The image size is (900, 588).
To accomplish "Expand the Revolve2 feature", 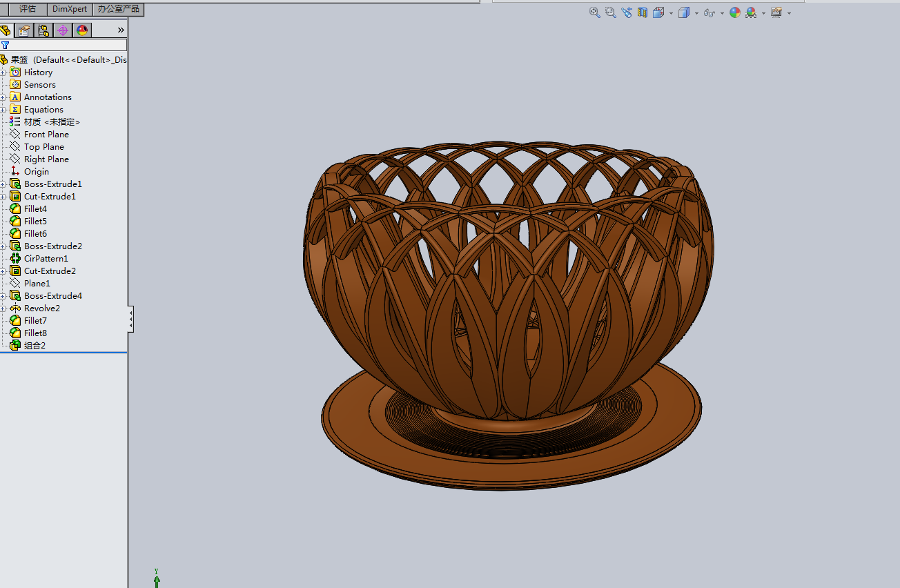I will click(x=3, y=308).
